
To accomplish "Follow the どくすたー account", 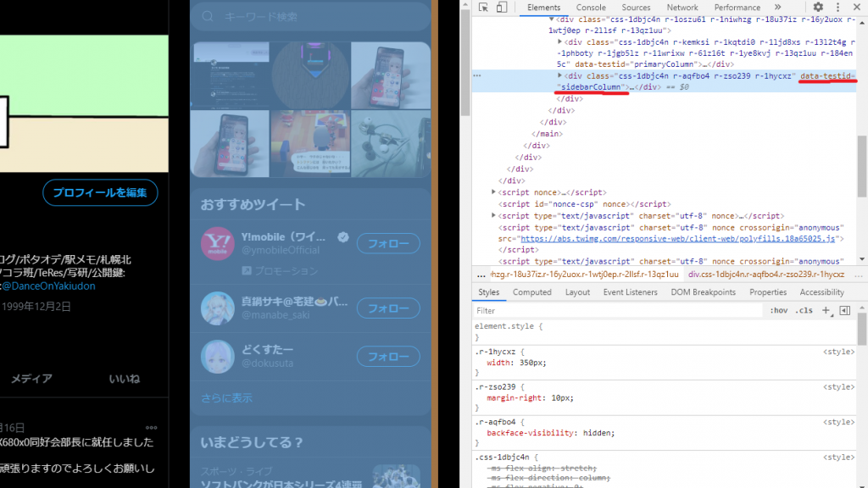I will tap(387, 356).
